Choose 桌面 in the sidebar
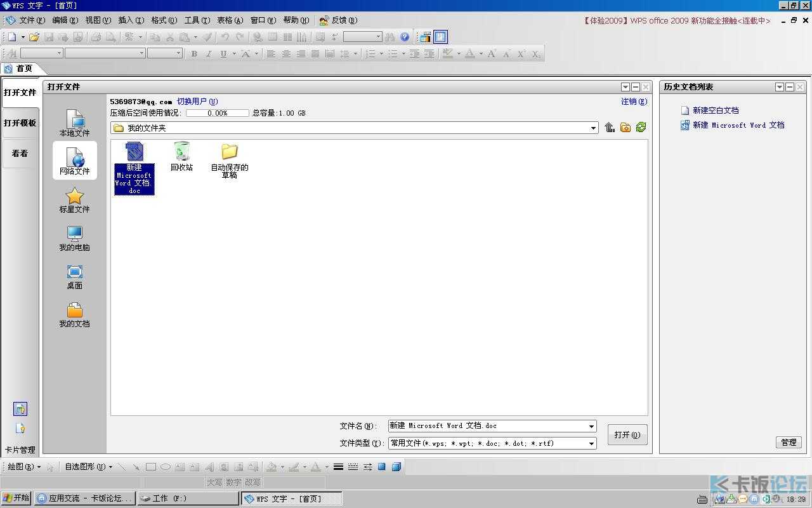This screenshot has width=812, height=508. click(75, 276)
